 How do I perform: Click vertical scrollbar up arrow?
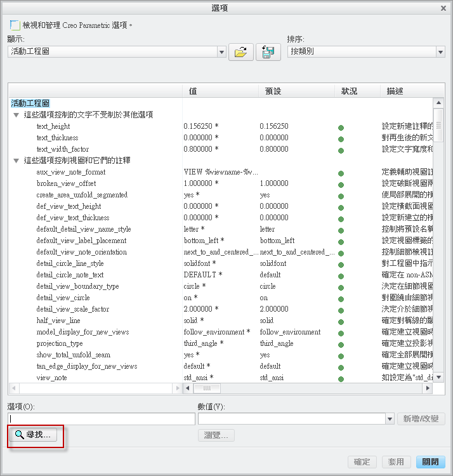point(438,103)
